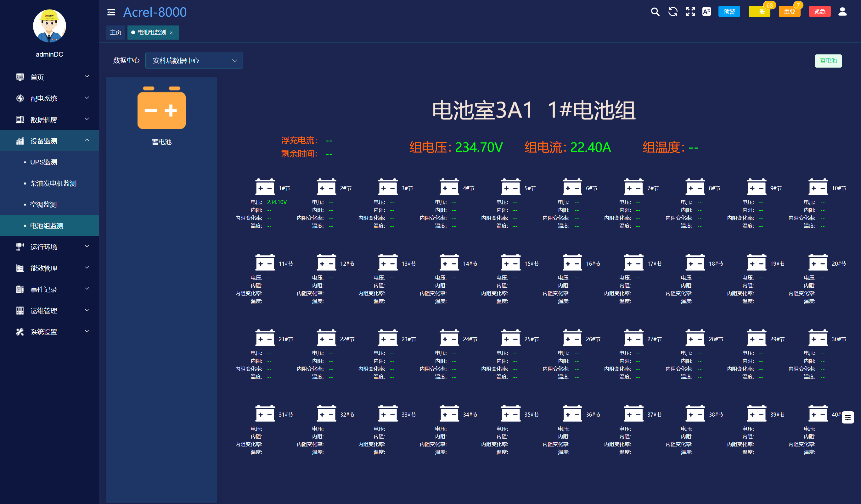
Task: Close the 电池组监测 tab
Action: click(171, 33)
